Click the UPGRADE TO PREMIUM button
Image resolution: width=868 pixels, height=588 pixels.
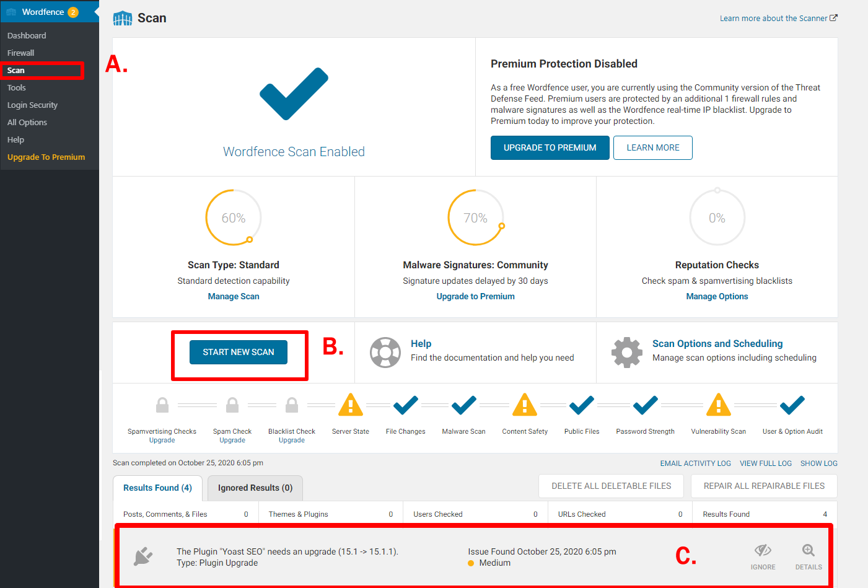(x=550, y=147)
